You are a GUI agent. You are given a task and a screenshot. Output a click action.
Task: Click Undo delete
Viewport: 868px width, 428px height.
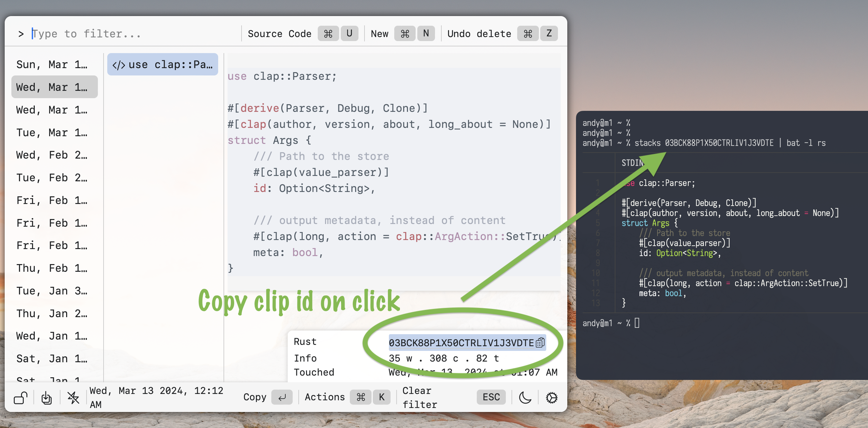tap(479, 34)
